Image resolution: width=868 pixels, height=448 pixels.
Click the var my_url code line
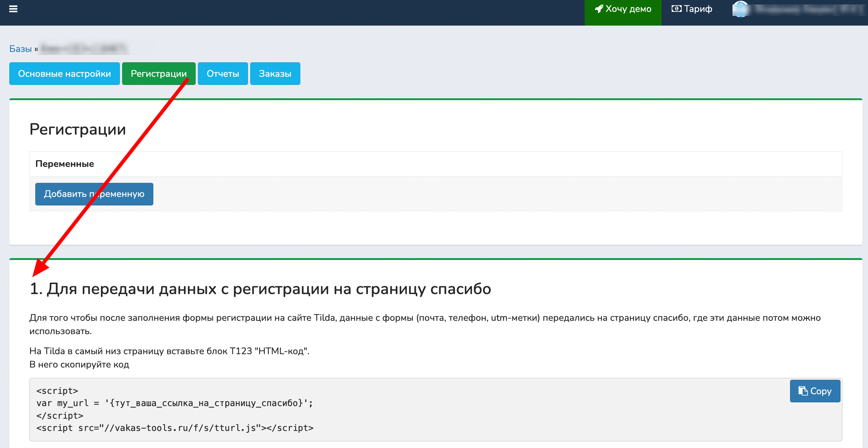coord(175,403)
